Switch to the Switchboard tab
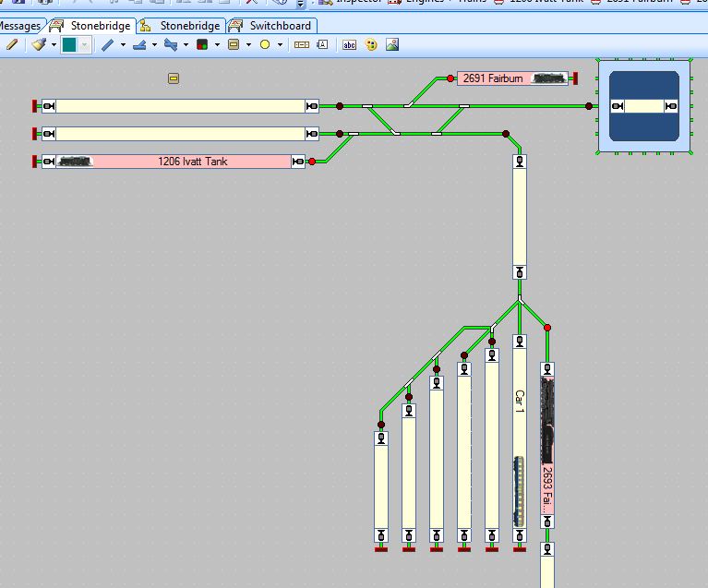The width and height of the screenshot is (708, 588). [x=274, y=26]
